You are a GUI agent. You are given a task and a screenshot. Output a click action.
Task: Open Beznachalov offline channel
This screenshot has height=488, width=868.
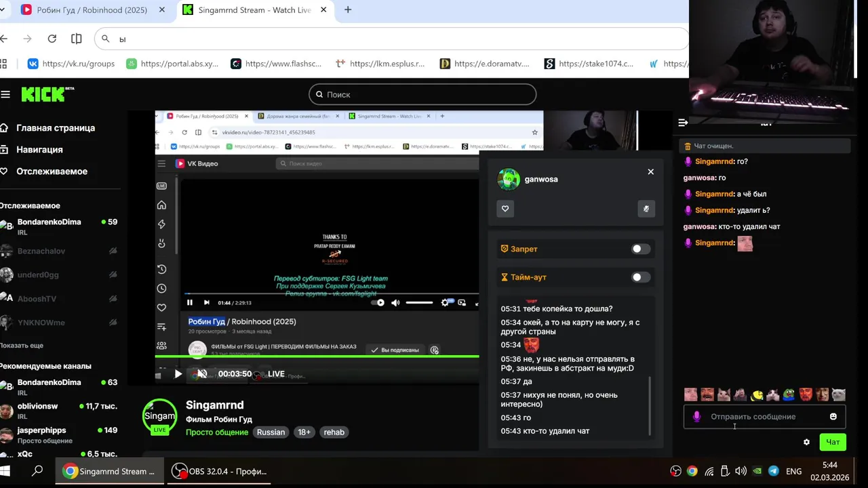pos(60,251)
